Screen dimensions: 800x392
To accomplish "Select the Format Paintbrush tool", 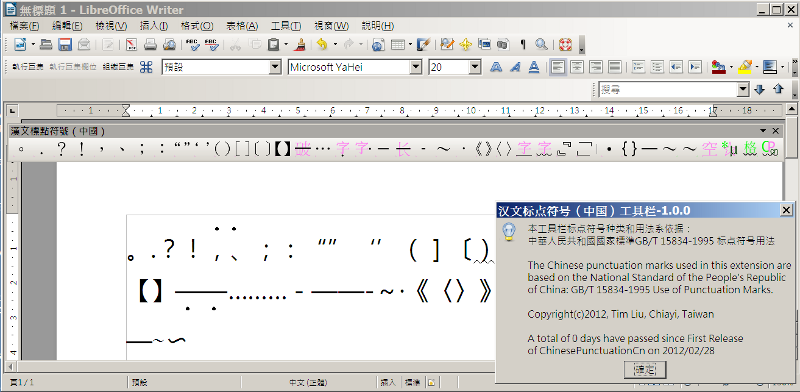I will (x=301, y=45).
